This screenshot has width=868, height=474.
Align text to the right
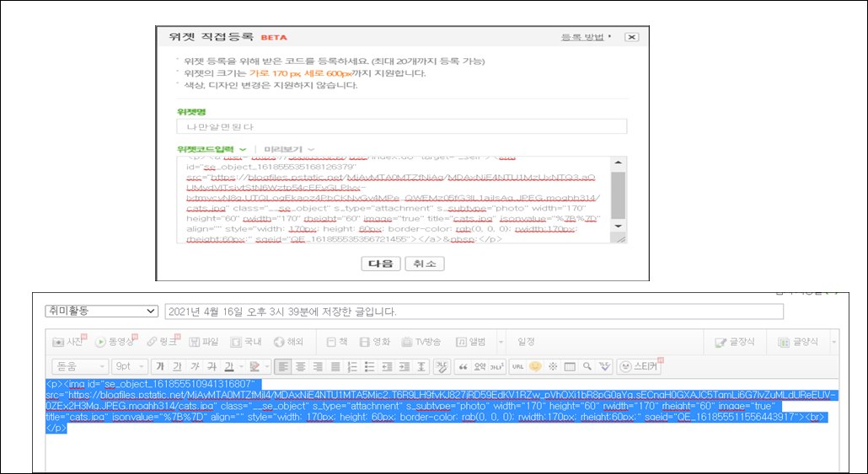pos(318,366)
